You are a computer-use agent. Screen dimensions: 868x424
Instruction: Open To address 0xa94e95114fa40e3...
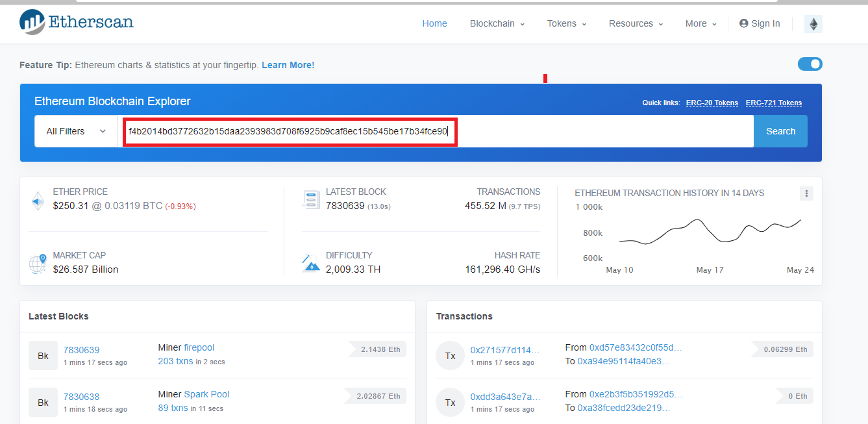624,361
